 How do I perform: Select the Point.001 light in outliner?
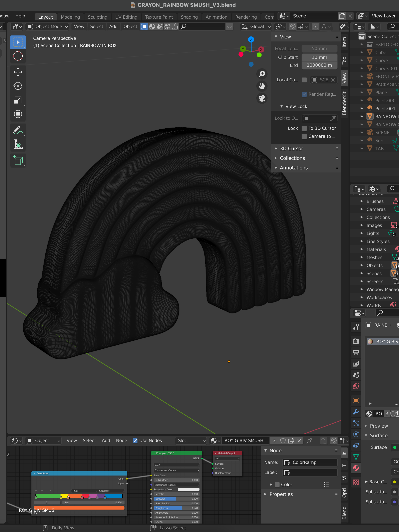(x=385, y=109)
